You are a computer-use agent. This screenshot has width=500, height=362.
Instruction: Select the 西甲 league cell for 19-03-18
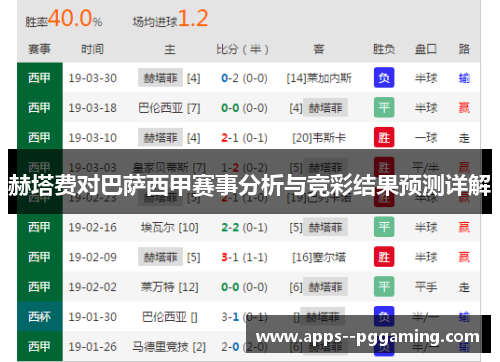(40, 107)
